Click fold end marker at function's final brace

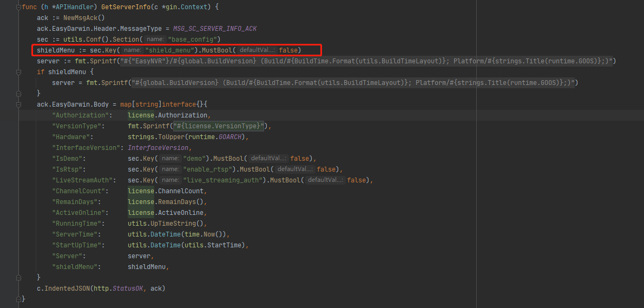coord(18,299)
